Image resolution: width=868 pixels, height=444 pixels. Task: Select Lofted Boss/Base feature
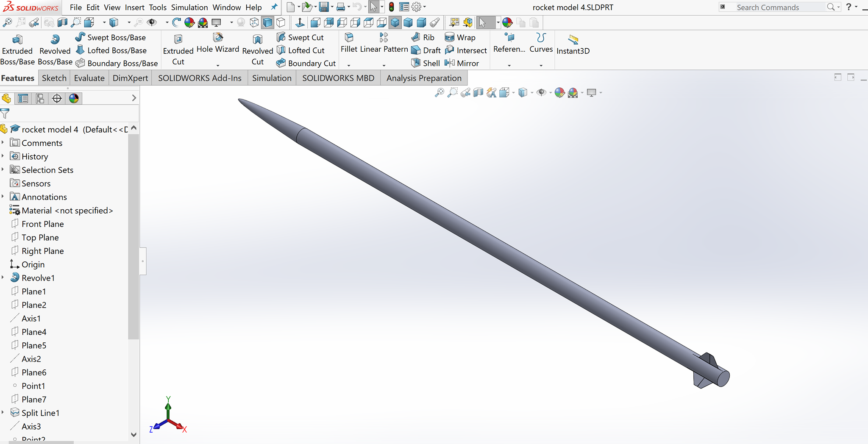(111, 50)
